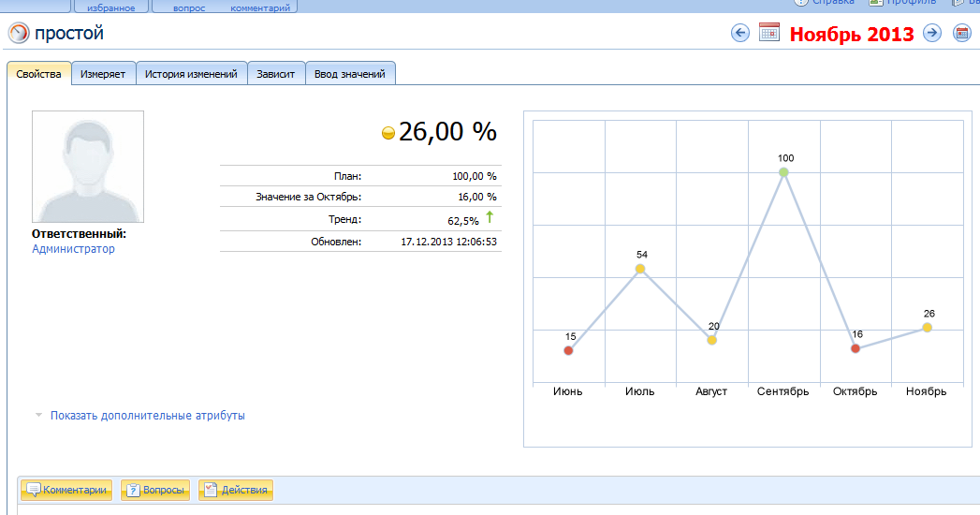Open the calendar picker beside Ноябрь 2013
This screenshot has height=515, width=980.
pos(768,33)
